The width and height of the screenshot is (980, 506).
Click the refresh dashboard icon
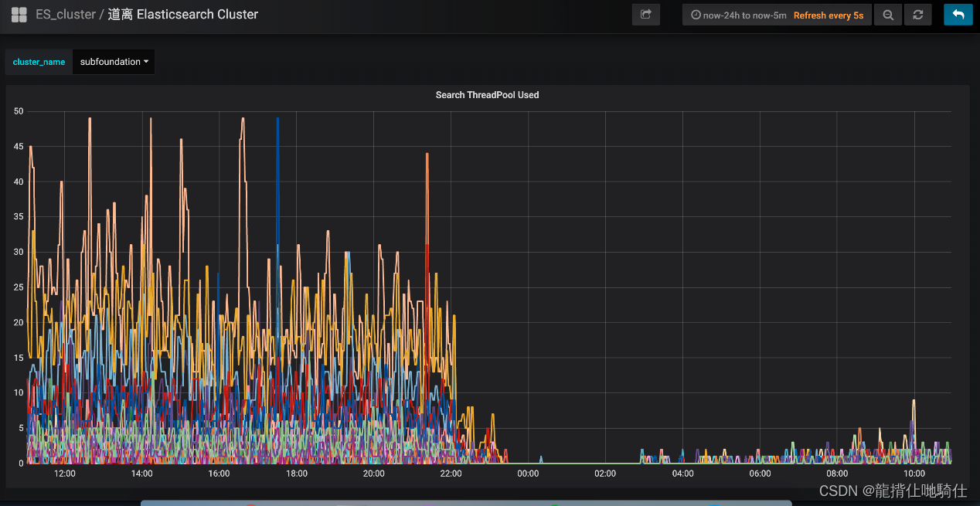point(917,15)
